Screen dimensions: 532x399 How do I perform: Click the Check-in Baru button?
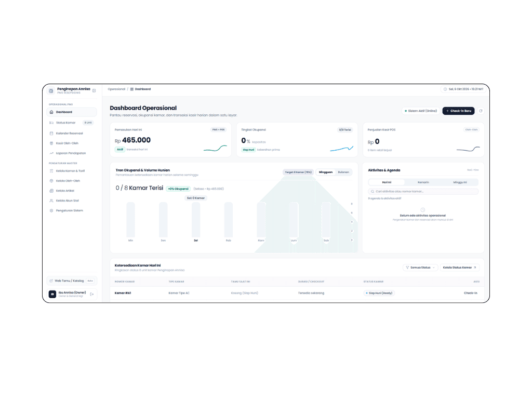(458, 111)
